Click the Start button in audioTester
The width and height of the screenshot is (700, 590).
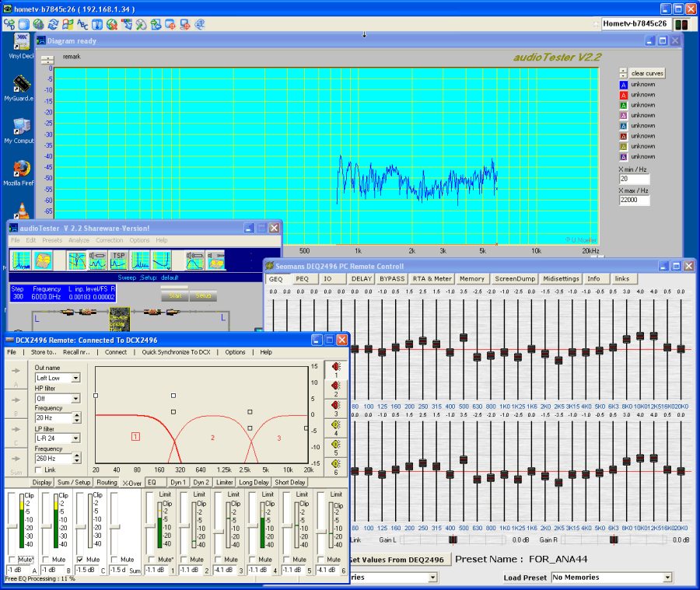click(x=175, y=295)
